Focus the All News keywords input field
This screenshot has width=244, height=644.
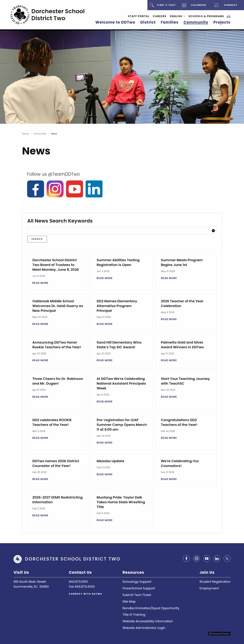click(x=119, y=231)
